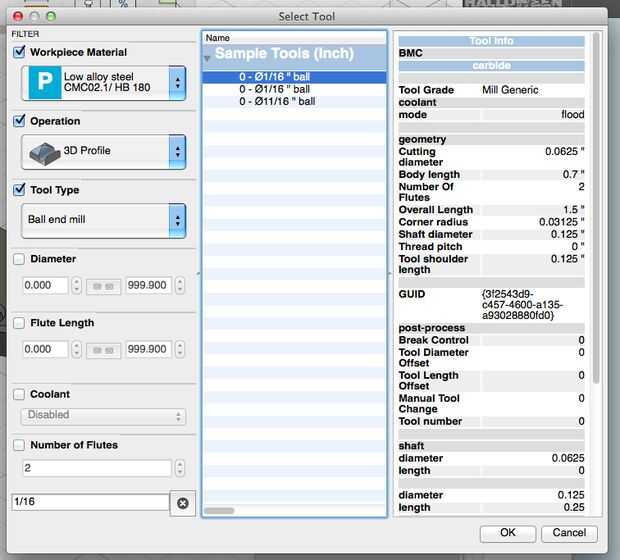620x560 pixels.
Task: Select the highlighted Ø1/16" ball tool
Action: (294, 77)
